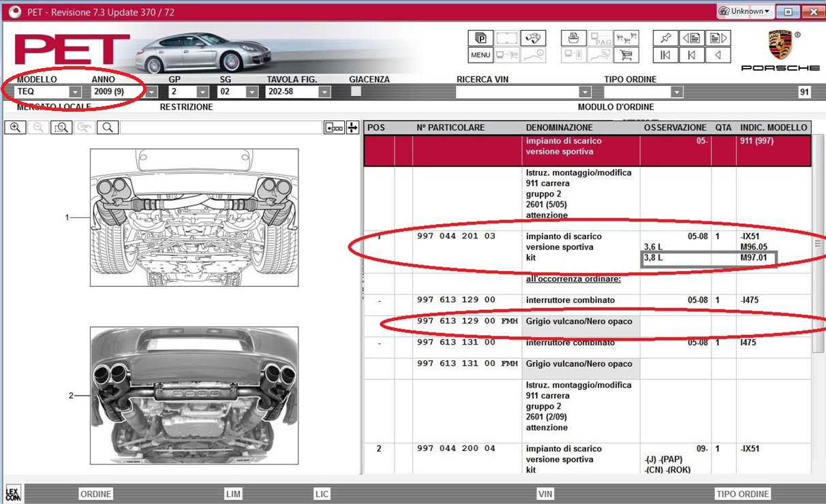Screen dimensions: 826x504
Task: Click the restore window button
Action: [788, 12]
